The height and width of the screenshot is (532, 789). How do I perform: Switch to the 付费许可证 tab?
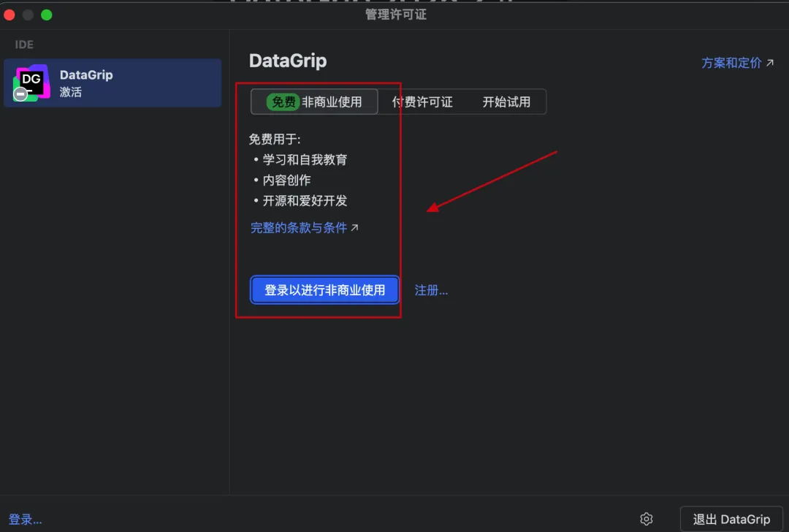422,102
